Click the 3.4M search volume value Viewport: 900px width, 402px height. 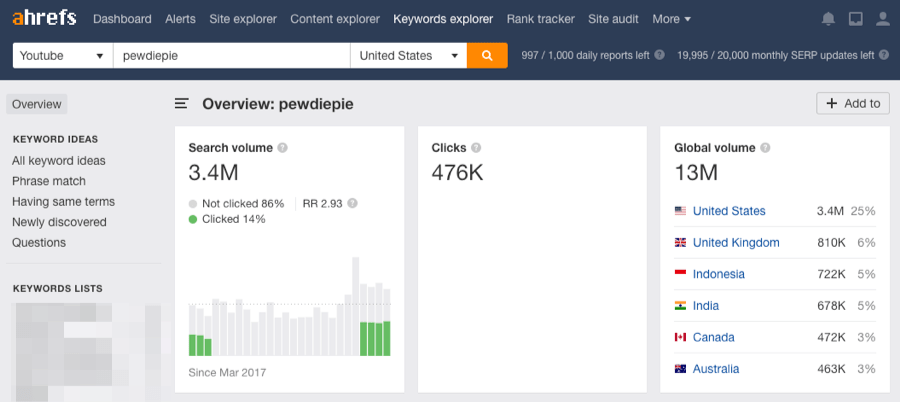click(x=213, y=172)
